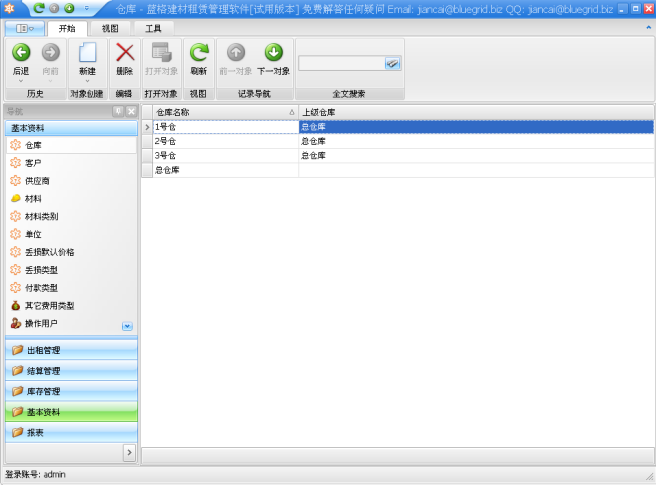Click 总仓库 parent cell of 3号仓 row
656x485 pixels.
click(x=476, y=156)
